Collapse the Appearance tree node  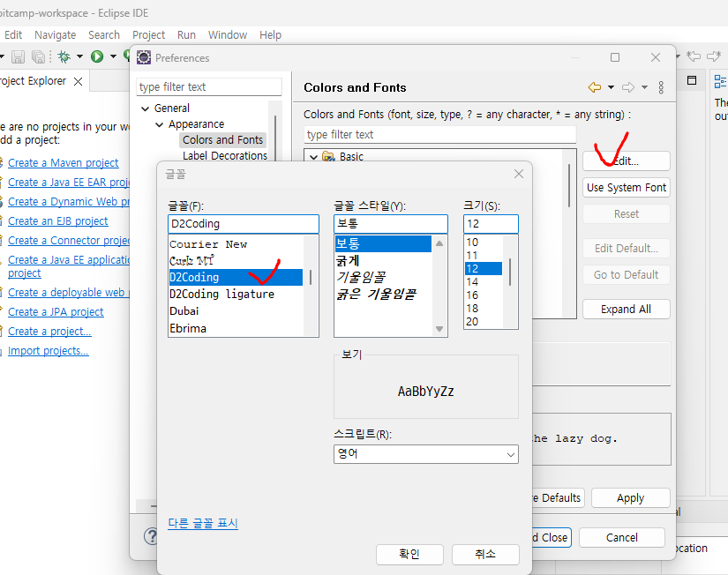coord(159,125)
